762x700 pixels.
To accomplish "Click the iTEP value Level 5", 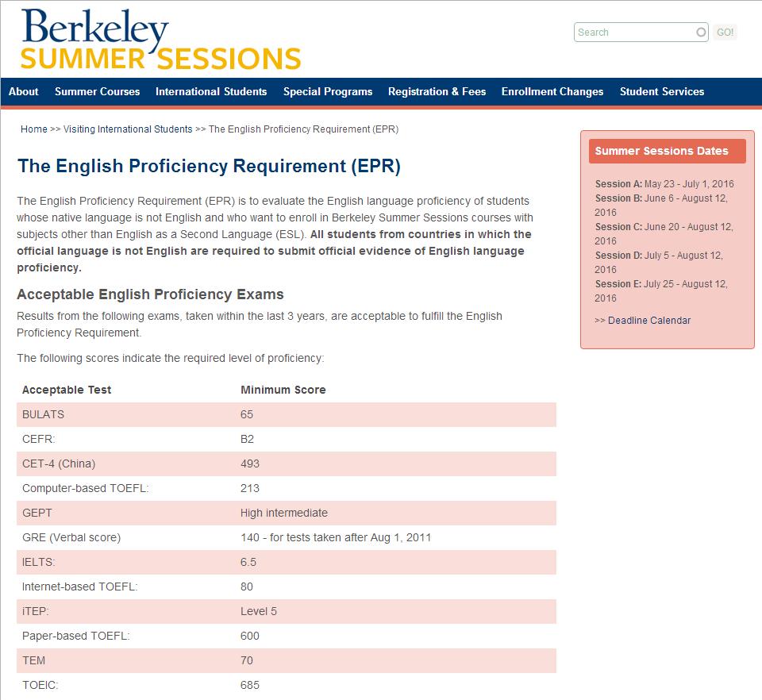I will point(259,611).
